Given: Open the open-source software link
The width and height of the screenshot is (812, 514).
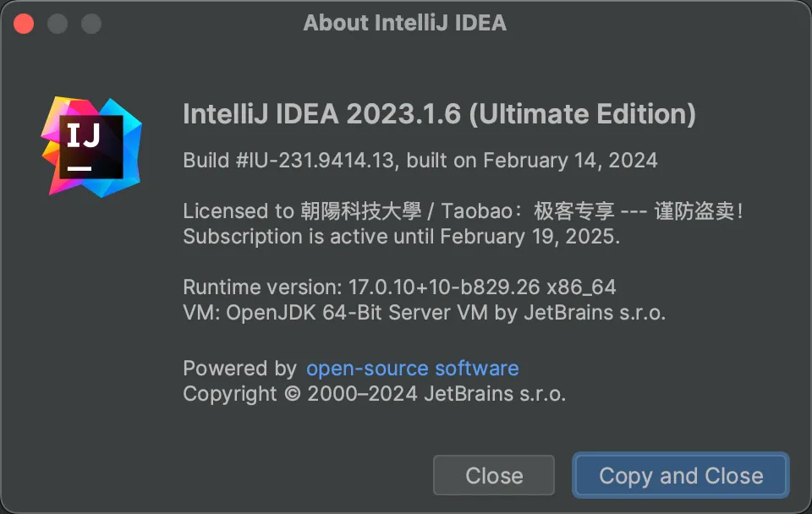Looking at the screenshot, I should point(413,368).
